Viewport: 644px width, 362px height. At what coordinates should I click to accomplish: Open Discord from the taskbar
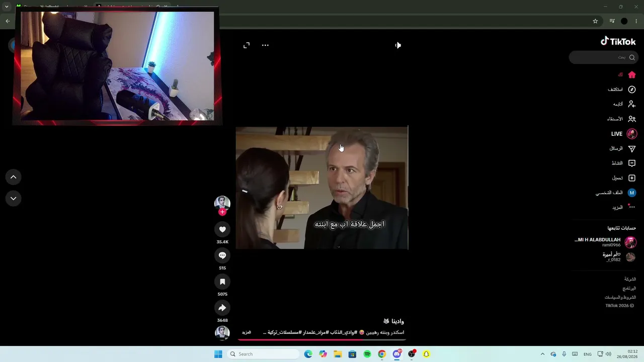pyautogui.click(x=397, y=354)
